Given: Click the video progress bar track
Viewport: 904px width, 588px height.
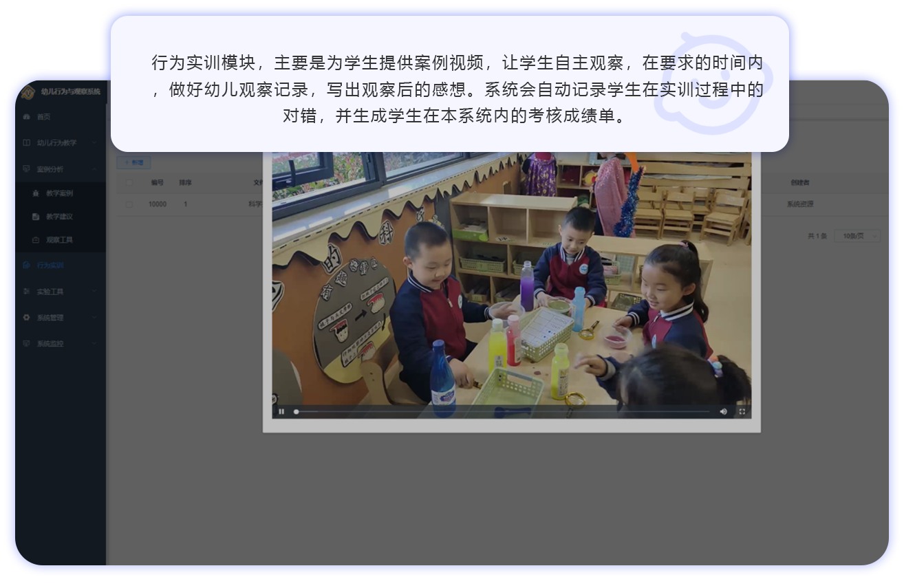Looking at the screenshot, I should [x=502, y=411].
